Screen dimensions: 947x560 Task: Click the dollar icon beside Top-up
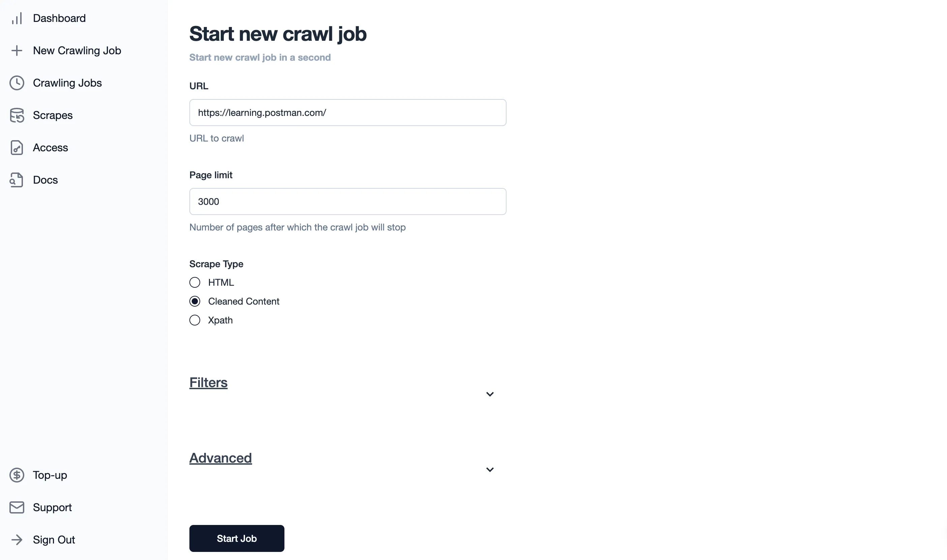tap(17, 475)
